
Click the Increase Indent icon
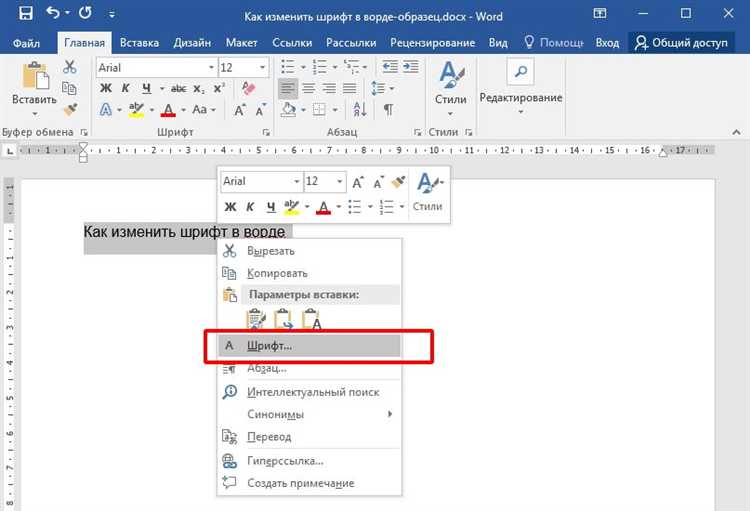[x=410, y=67]
